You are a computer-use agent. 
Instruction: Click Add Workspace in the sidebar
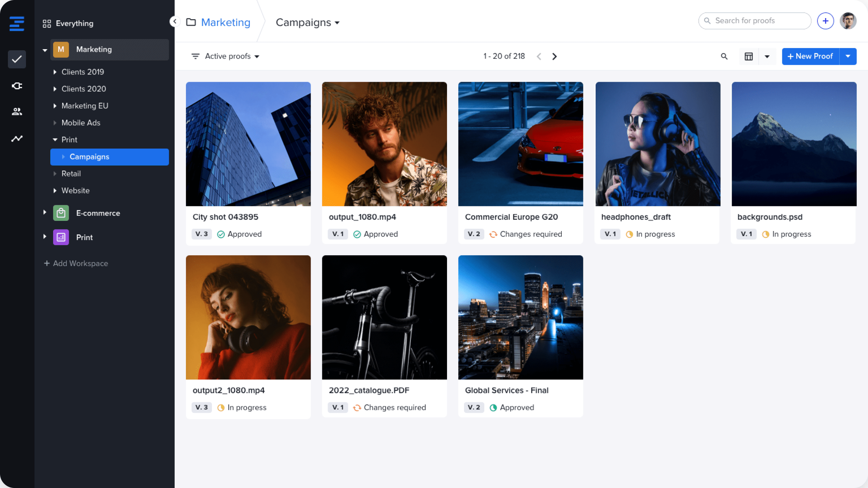[x=80, y=263]
